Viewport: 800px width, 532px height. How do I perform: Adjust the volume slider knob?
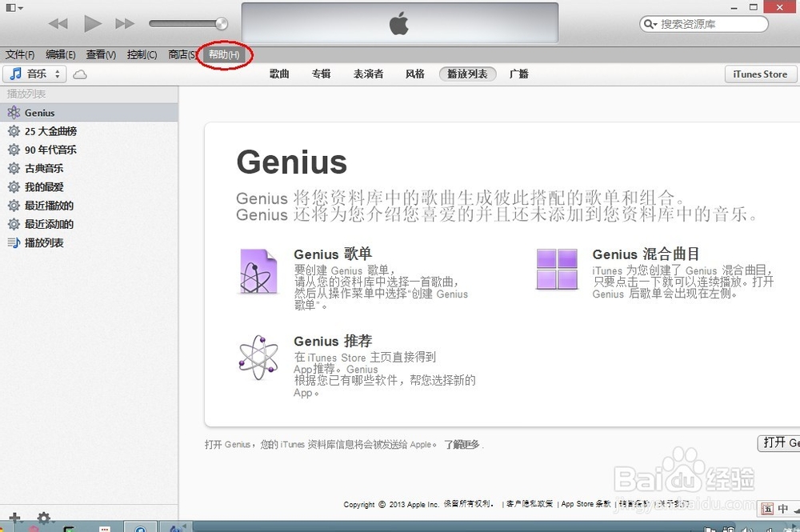(222, 23)
